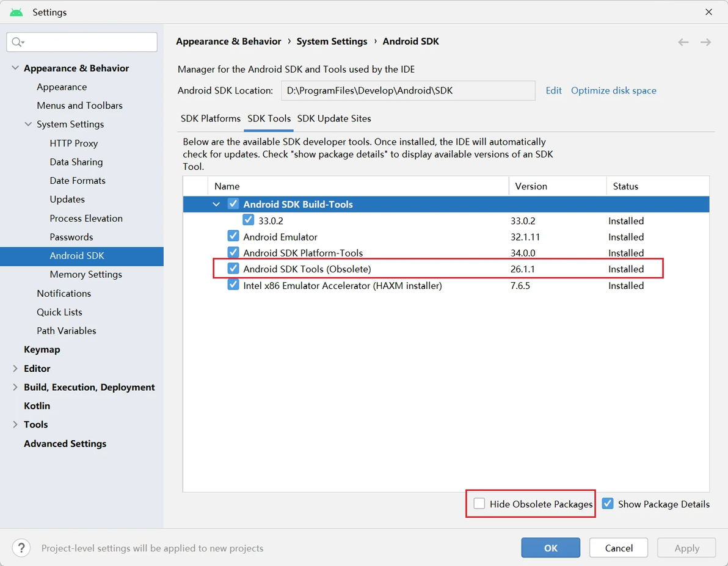The height and width of the screenshot is (566, 728).
Task: Switch to the SDK Platforms tab
Action: tap(211, 118)
